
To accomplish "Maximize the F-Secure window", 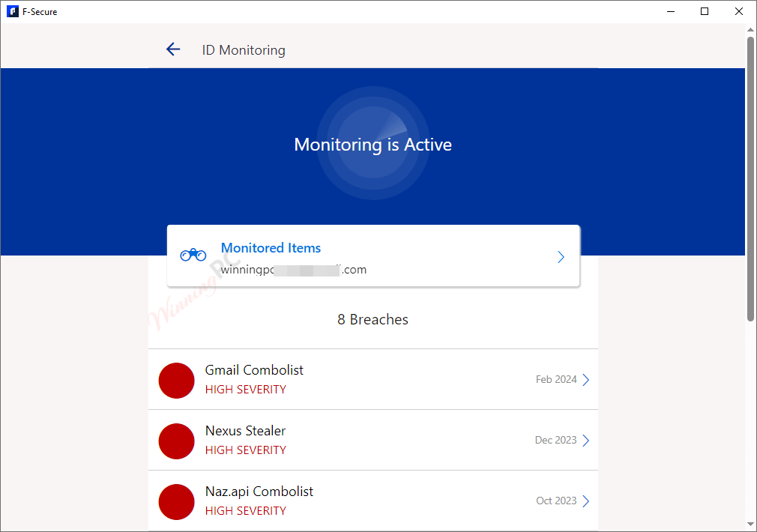I will [705, 11].
